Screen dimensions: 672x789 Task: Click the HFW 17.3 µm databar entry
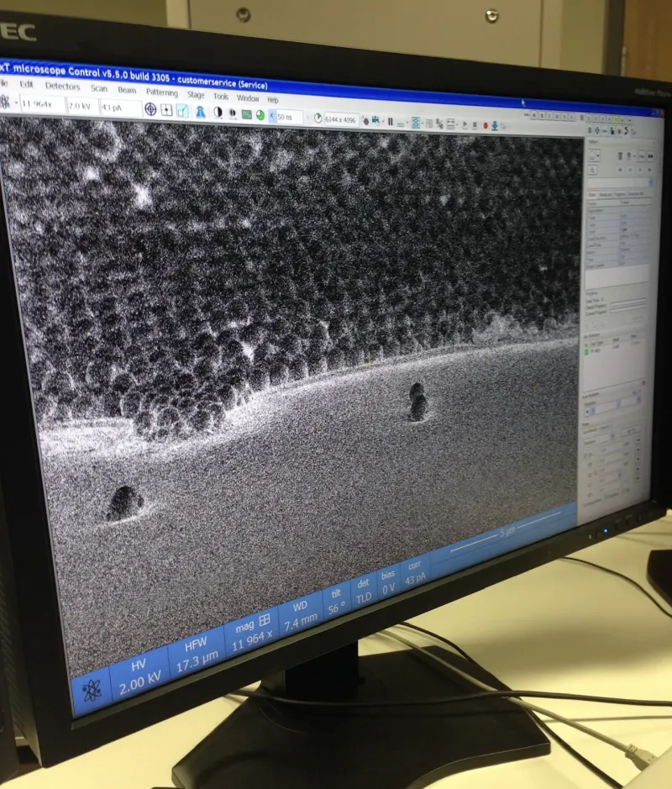(x=197, y=654)
